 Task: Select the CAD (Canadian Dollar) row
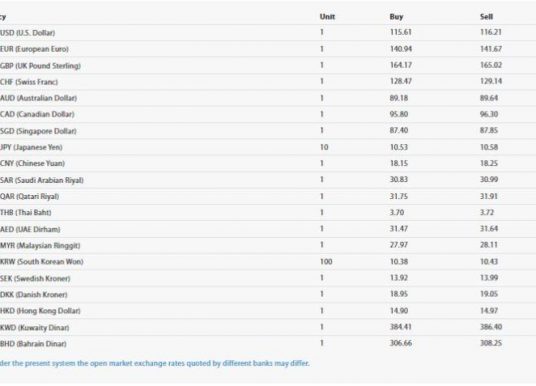coord(268,114)
